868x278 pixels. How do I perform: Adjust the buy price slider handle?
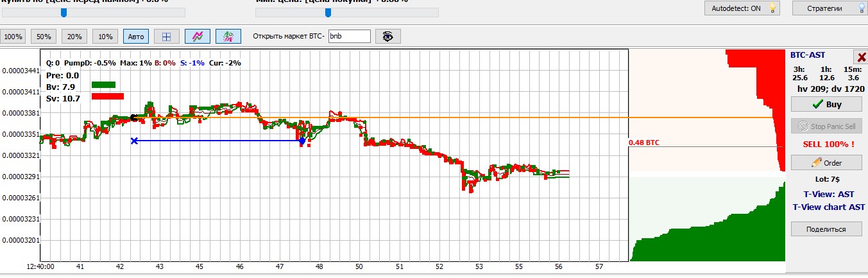click(x=64, y=12)
